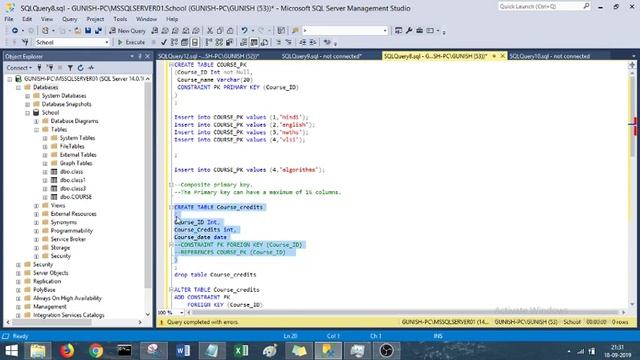Click in the Quick Launch search box

click(x=544, y=7)
